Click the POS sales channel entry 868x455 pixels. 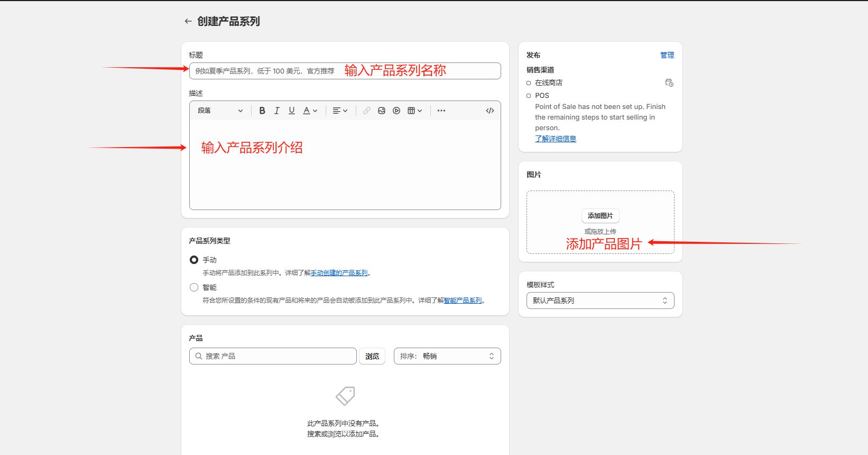542,95
